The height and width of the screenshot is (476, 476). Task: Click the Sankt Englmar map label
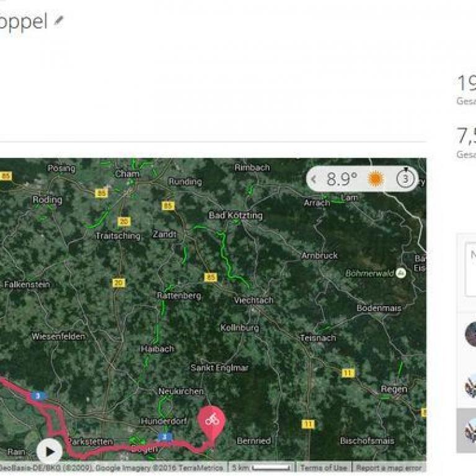coord(219,368)
